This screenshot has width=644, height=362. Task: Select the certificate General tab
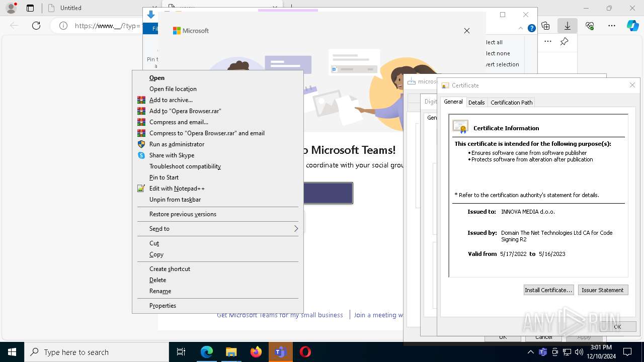(x=453, y=102)
